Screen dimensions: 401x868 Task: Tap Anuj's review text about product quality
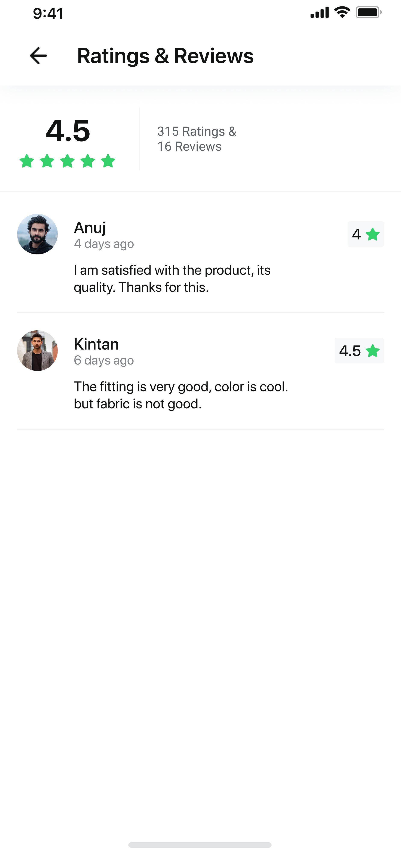[172, 279]
